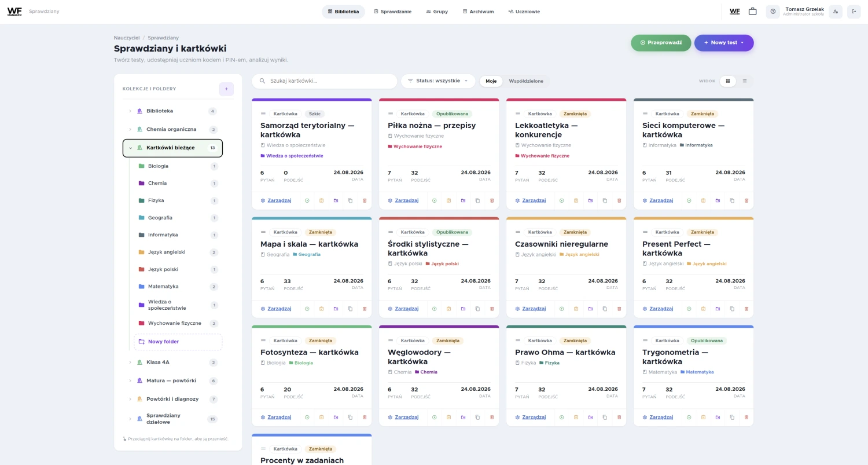Click the WF Manager logo at top left
Screen dimensions: 868x465
coord(14,12)
